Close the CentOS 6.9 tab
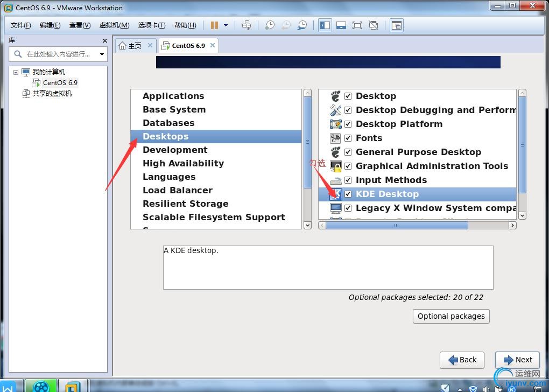Screen dimensions: 549x392 [x=213, y=45]
